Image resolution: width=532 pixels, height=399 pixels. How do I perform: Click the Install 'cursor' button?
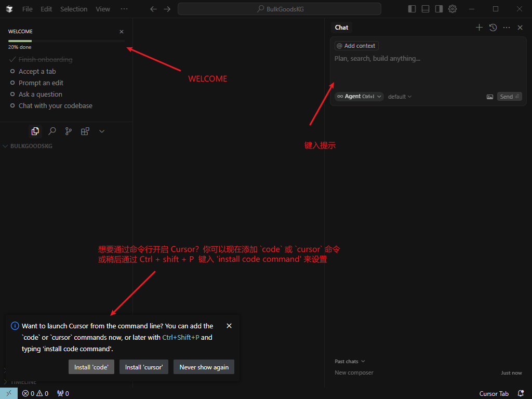pos(144,367)
